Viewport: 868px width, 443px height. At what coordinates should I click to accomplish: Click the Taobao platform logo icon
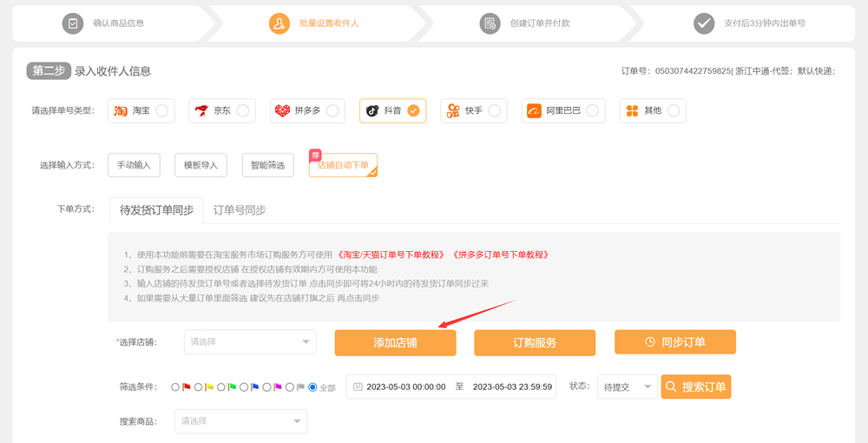click(121, 111)
